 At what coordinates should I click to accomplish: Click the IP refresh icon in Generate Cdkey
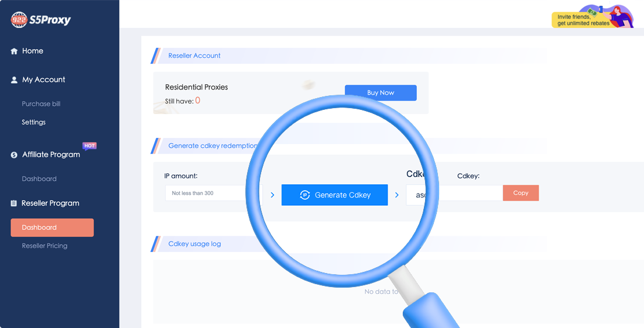coord(304,195)
